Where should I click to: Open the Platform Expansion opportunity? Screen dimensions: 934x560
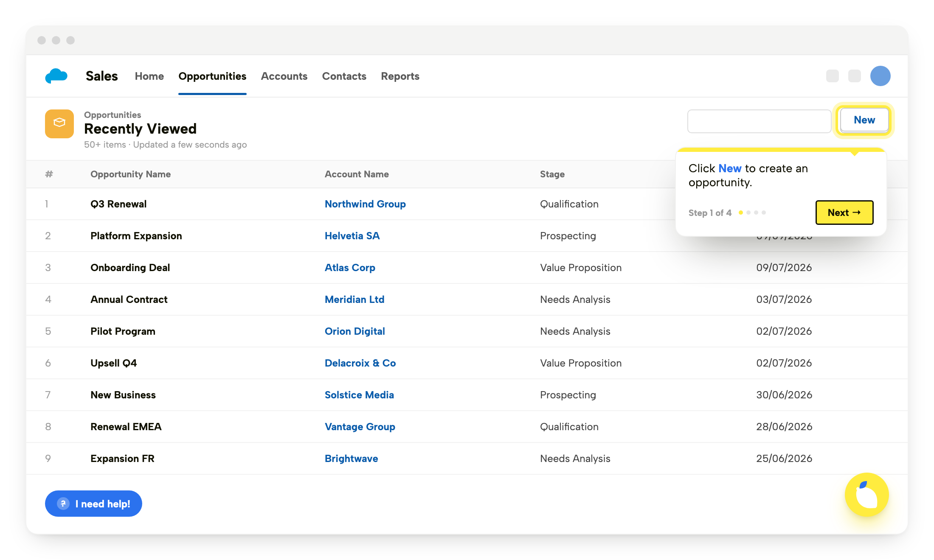(136, 236)
